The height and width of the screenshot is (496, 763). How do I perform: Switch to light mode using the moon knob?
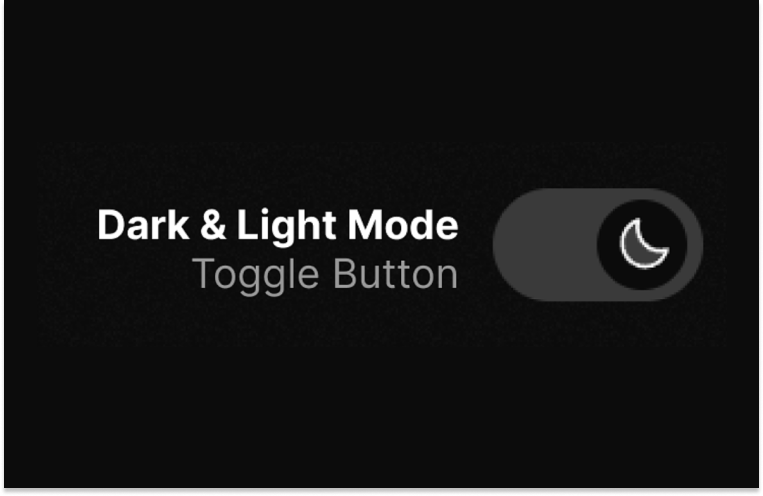[642, 244]
